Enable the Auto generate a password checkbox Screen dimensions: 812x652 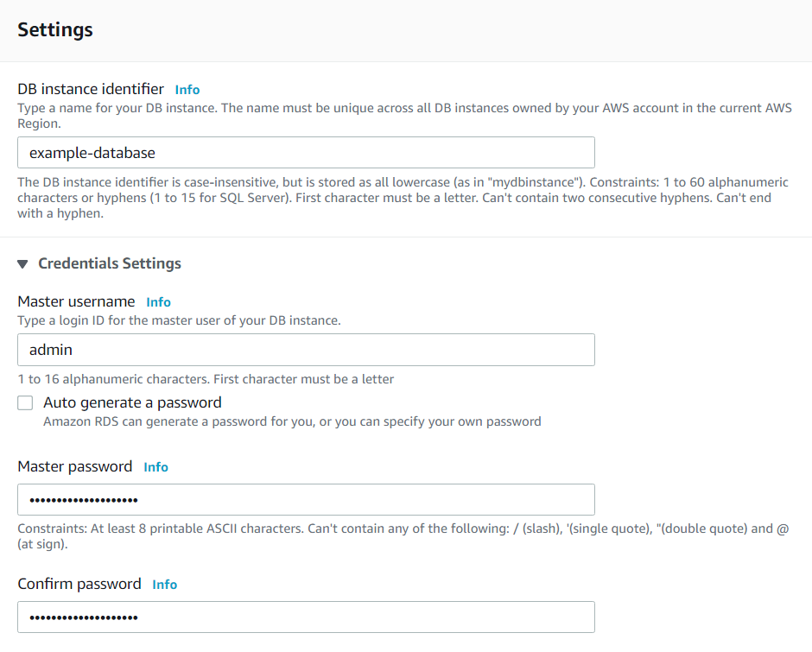[26, 402]
